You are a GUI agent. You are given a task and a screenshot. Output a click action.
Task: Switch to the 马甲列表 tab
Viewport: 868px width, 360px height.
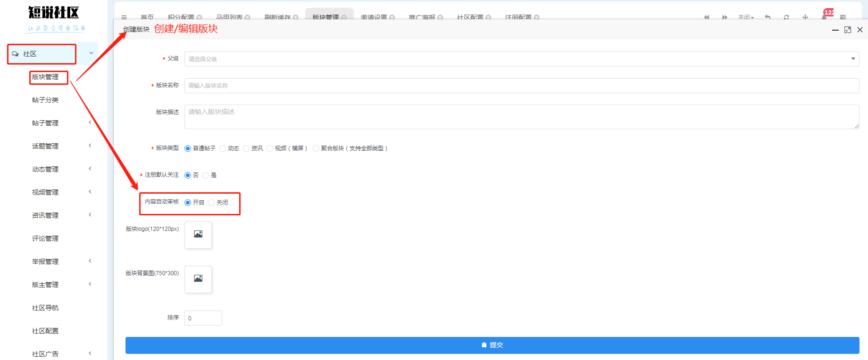[x=229, y=17]
